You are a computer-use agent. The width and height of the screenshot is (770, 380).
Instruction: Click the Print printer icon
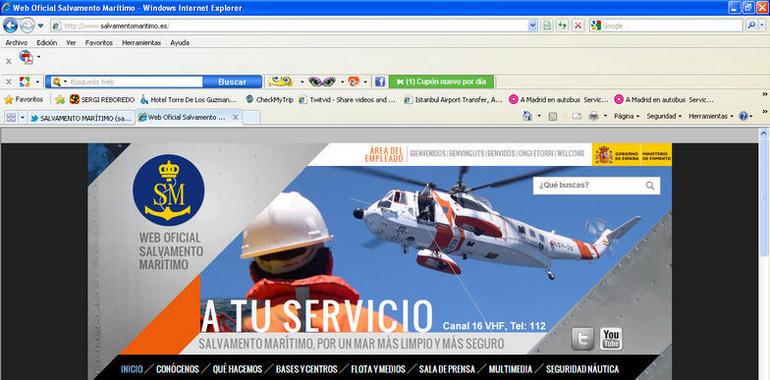coord(594,116)
